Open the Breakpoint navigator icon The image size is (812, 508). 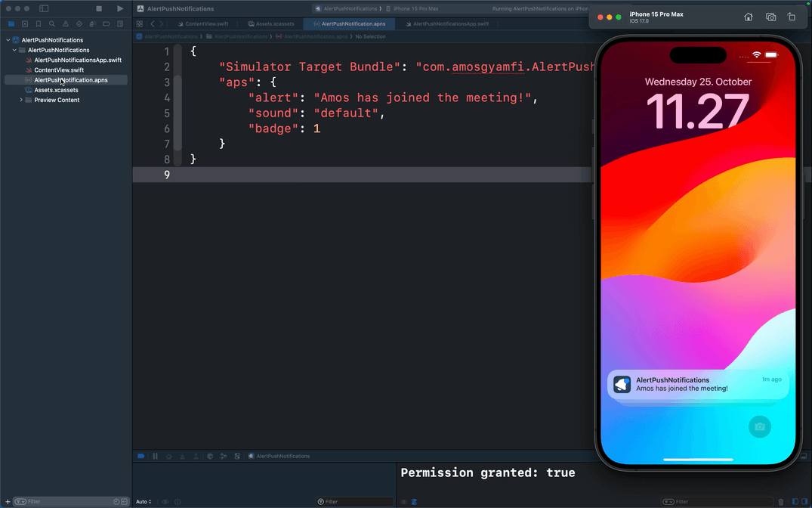pos(107,24)
